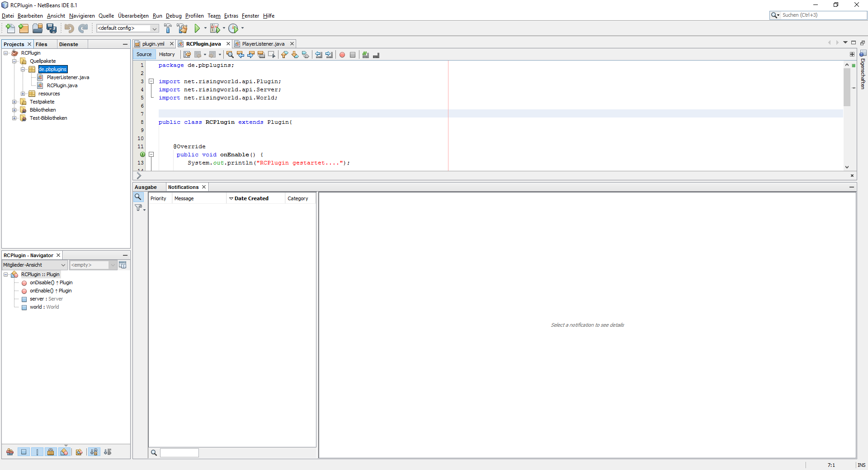Toggle Sort by Source in Navigator
The image size is (868, 470).
(x=108, y=452)
